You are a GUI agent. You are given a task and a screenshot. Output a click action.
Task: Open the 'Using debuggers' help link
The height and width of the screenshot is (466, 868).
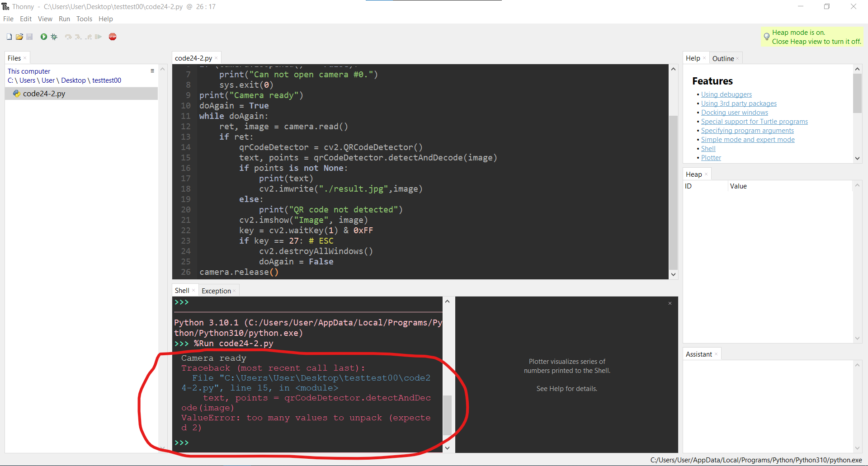click(x=726, y=94)
